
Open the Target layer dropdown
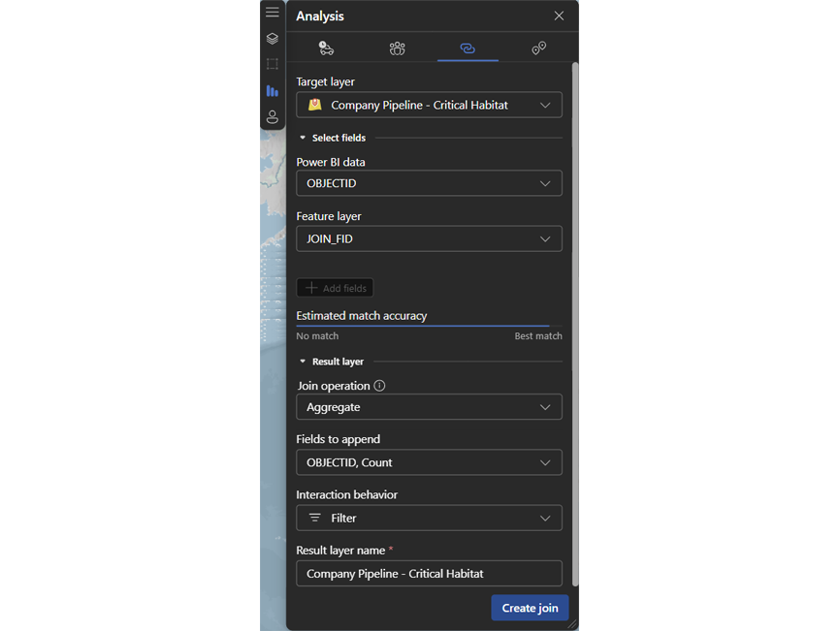(x=429, y=105)
